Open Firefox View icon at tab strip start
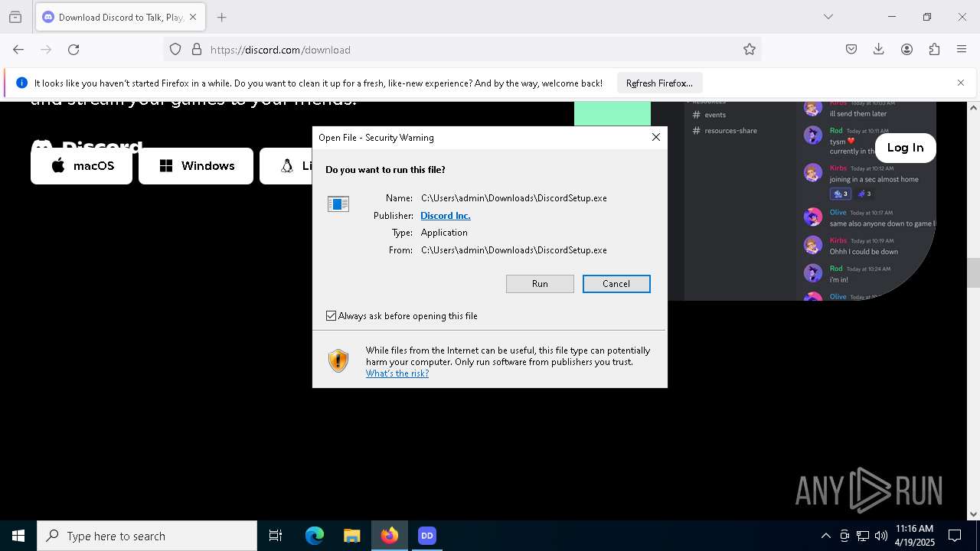Viewport: 980px width, 551px height. 15,17
